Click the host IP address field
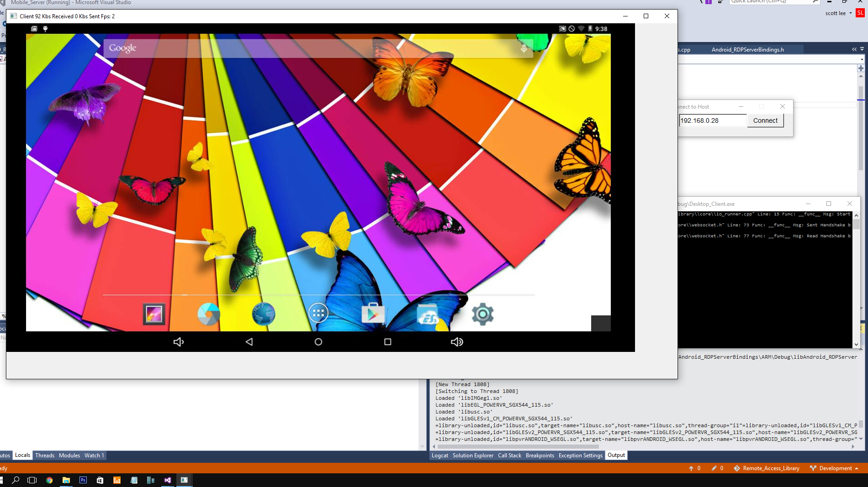 pyautogui.click(x=712, y=120)
